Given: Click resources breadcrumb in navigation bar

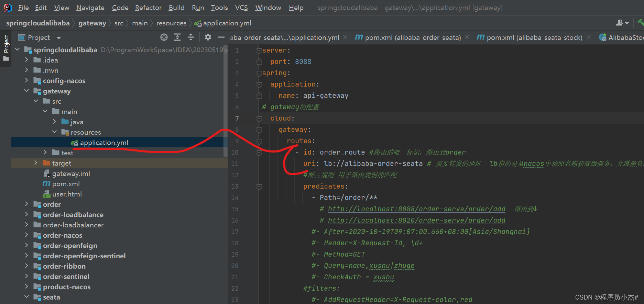Looking at the screenshot, I should coord(171,23).
